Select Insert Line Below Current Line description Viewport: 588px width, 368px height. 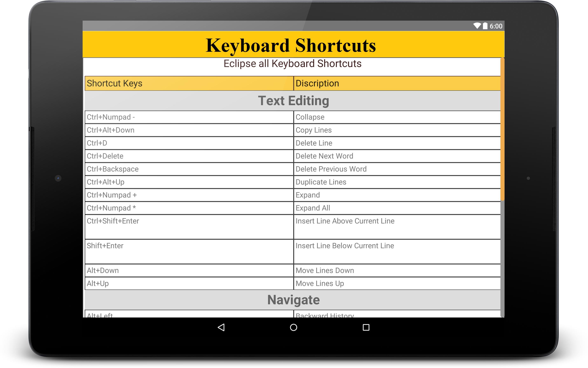[x=397, y=252]
